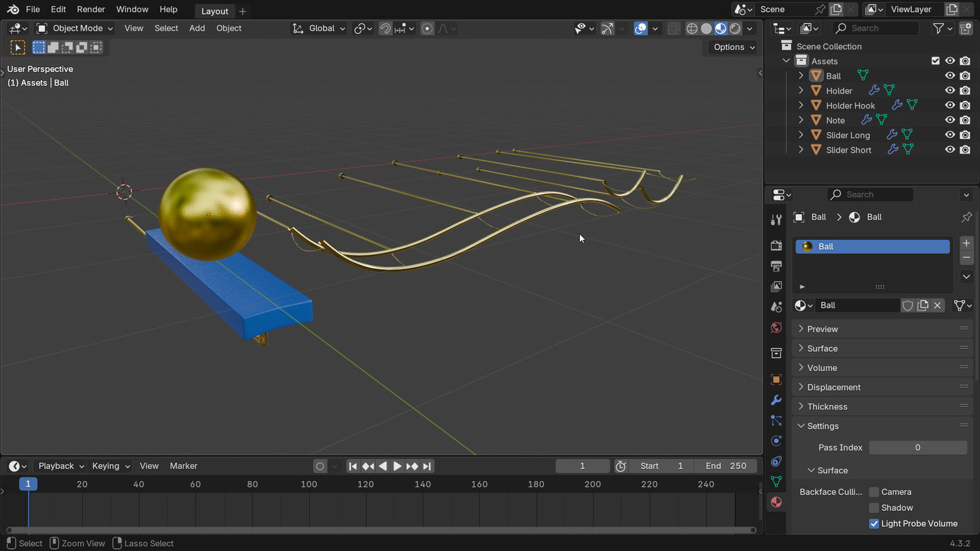Open the Object Mode dropdown

pos(75,28)
